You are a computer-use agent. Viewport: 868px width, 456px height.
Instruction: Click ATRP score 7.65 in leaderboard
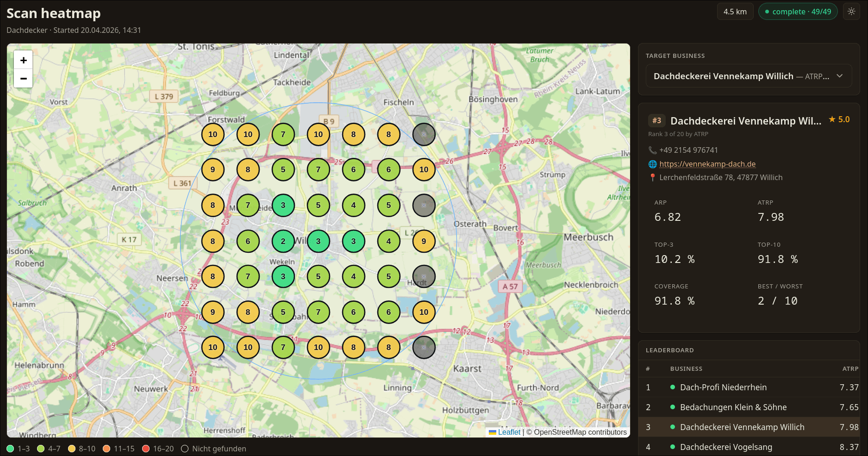[849, 407]
